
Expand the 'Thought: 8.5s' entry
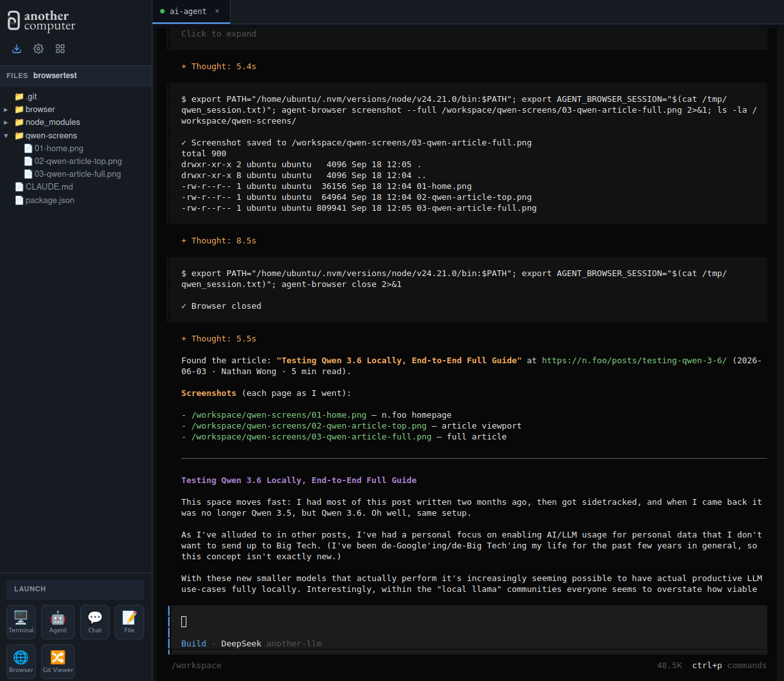tap(218, 241)
